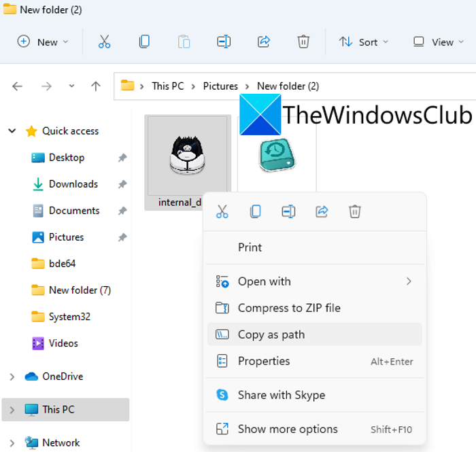Click the chevron after This PC in the address bar
The width and height of the screenshot is (476, 452).
tap(193, 87)
